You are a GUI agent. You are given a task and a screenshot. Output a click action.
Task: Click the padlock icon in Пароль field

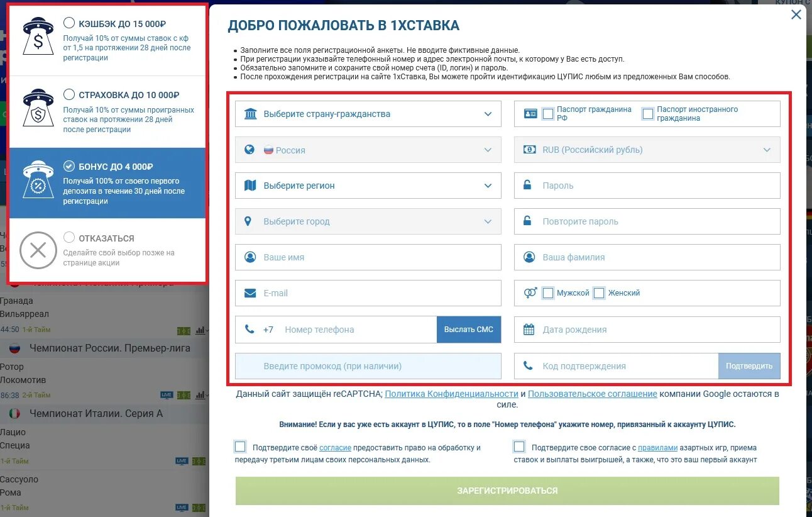click(529, 186)
